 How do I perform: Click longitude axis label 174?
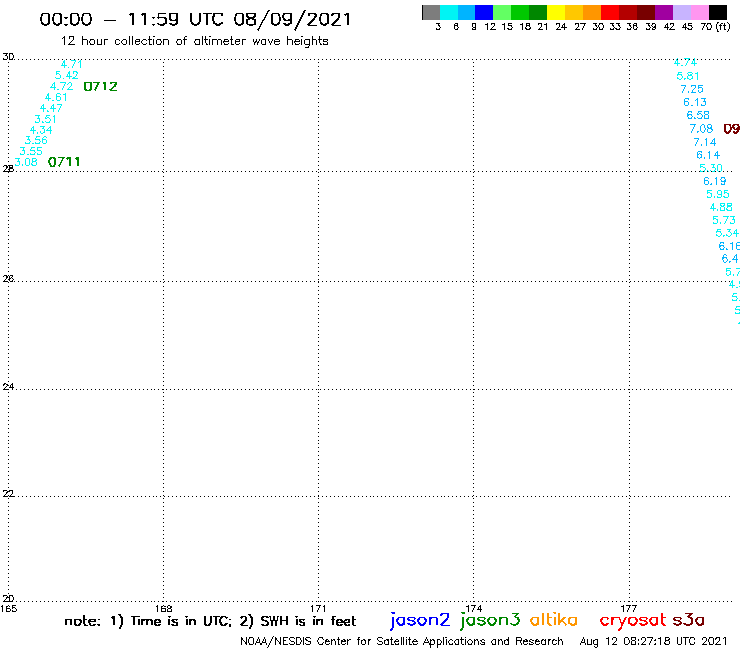(473, 608)
